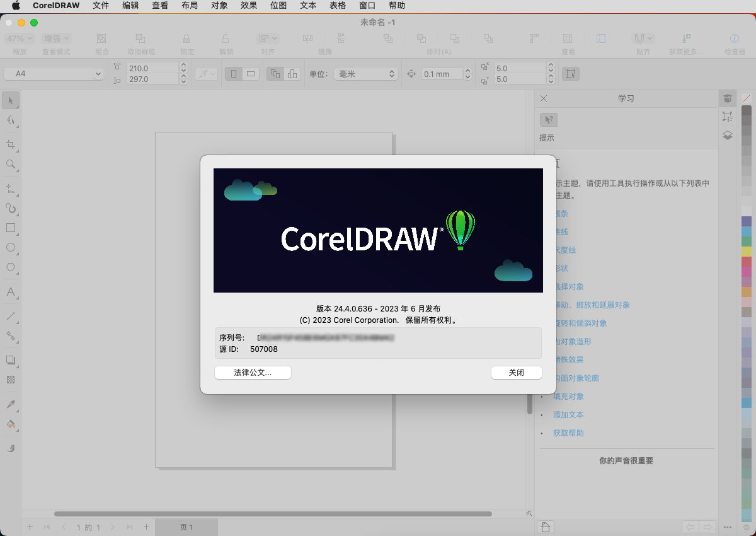The width and height of the screenshot is (756, 536).
Task: Click the page width stepper arrows
Action: click(x=183, y=68)
